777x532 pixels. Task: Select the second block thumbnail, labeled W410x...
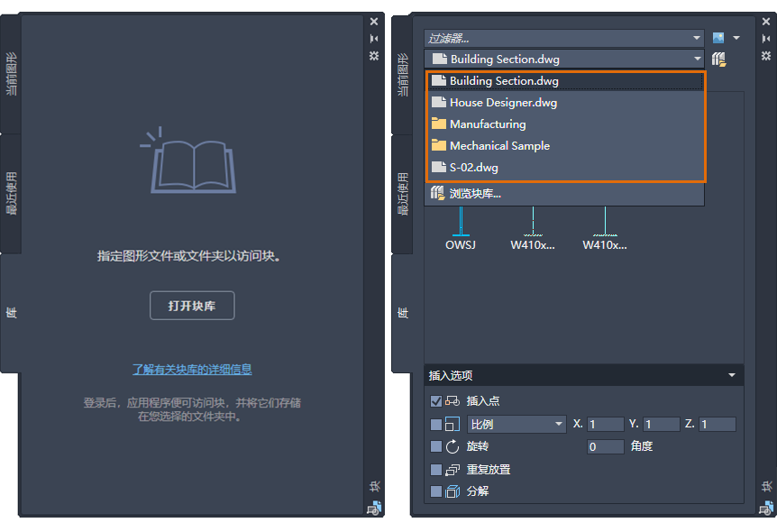pos(533,228)
